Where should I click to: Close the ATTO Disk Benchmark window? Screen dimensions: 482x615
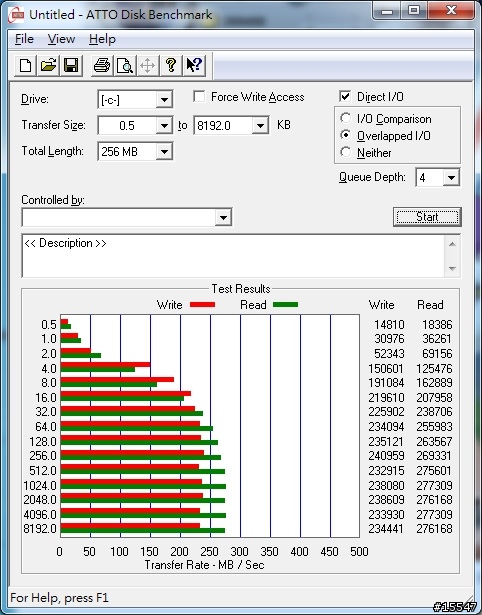point(451,11)
